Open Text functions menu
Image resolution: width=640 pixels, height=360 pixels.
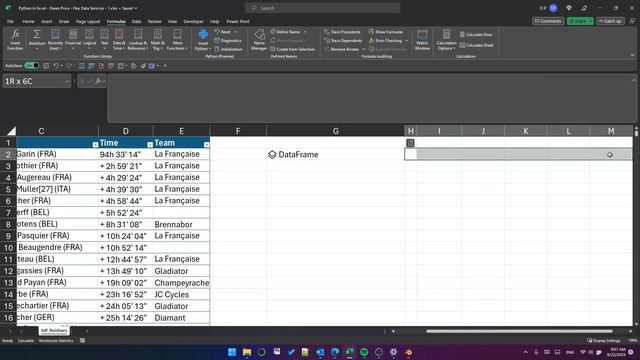[104, 40]
